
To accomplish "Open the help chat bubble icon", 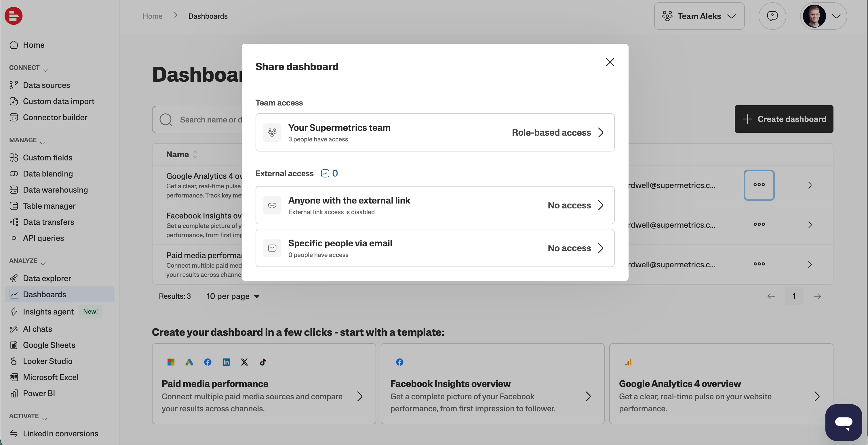I will pyautogui.click(x=772, y=16).
